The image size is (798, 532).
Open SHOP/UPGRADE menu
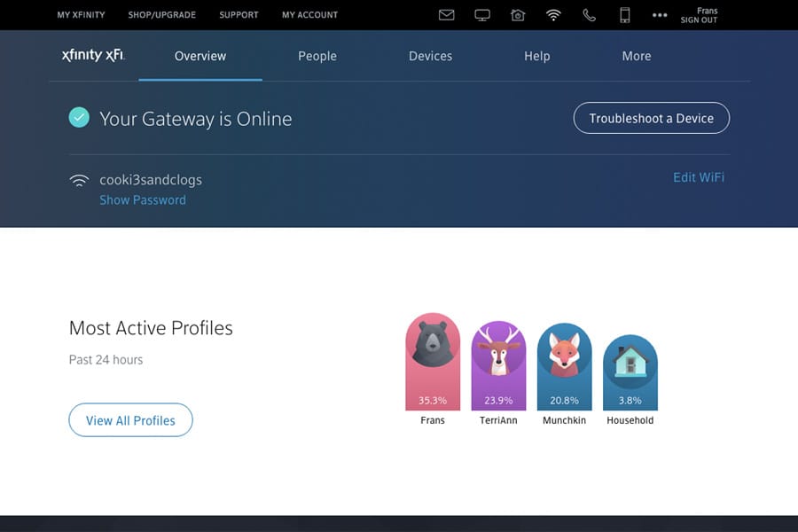coord(162,15)
